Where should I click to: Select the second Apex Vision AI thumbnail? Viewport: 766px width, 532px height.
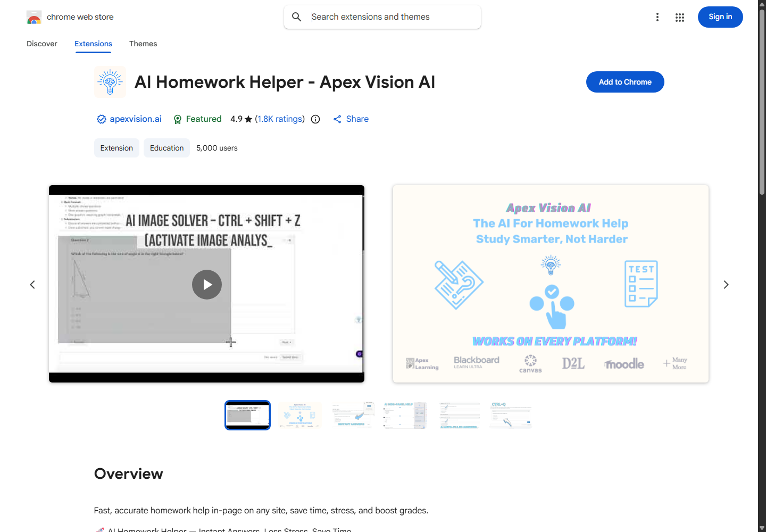point(300,415)
